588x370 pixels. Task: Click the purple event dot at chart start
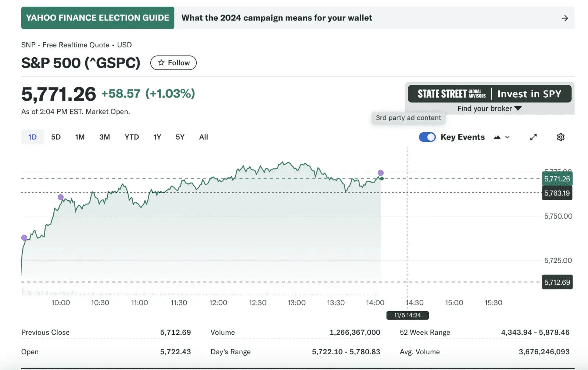coord(24,238)
